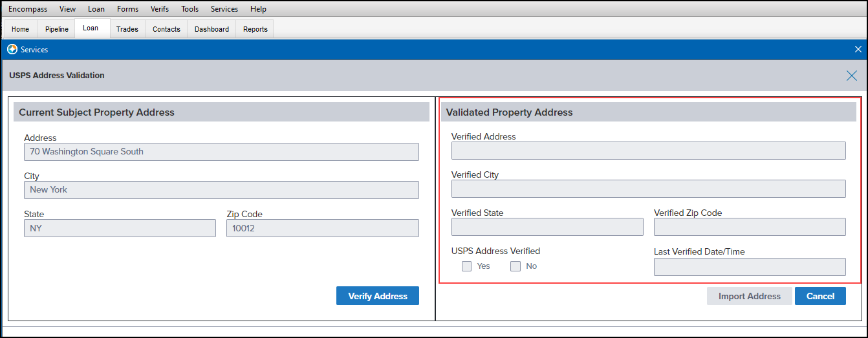Open the Verifs menu

coord(160,9)
